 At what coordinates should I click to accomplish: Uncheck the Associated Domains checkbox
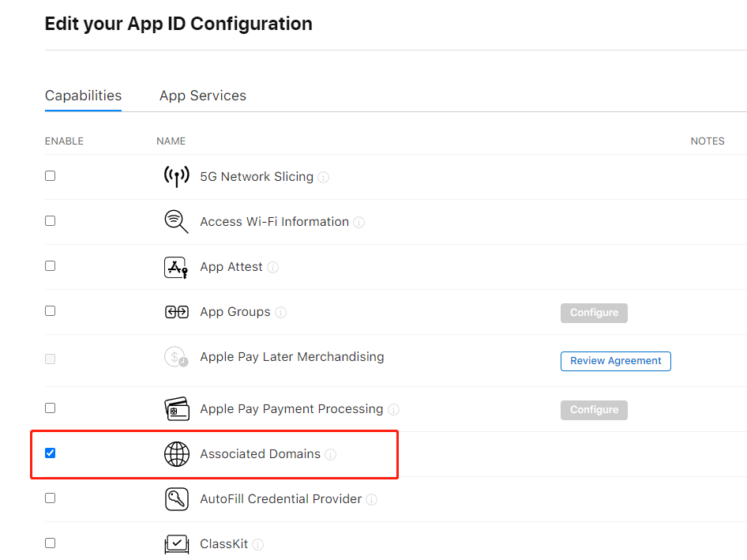(x=51, y=453)
